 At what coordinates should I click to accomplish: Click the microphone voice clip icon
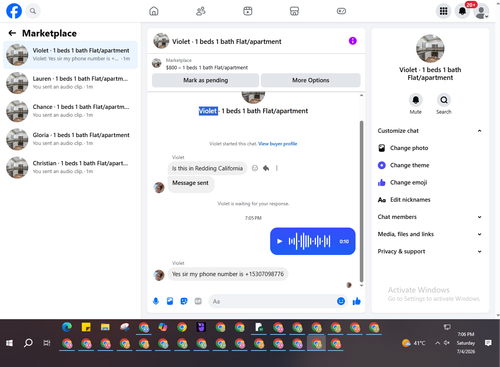point(156,301)
